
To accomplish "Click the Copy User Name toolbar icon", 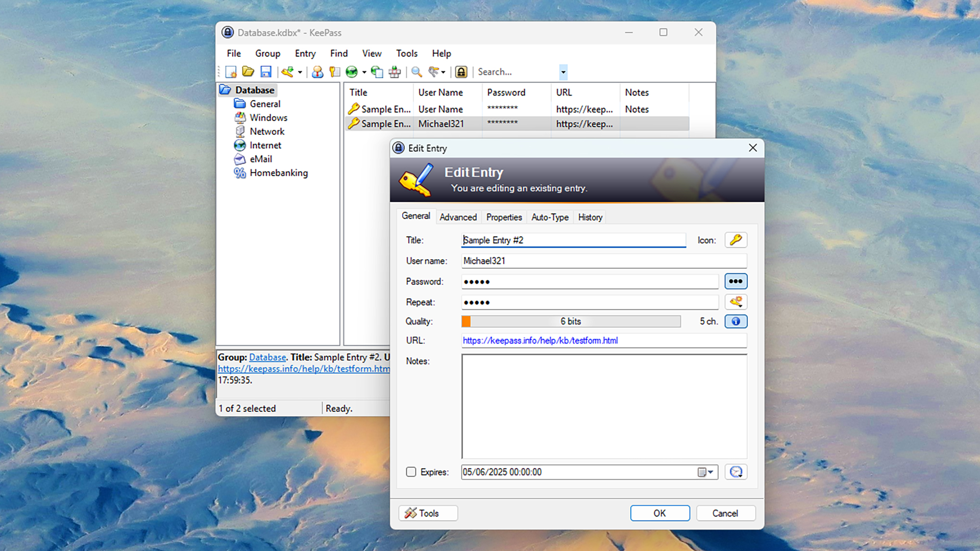I will tap(318, 72).
